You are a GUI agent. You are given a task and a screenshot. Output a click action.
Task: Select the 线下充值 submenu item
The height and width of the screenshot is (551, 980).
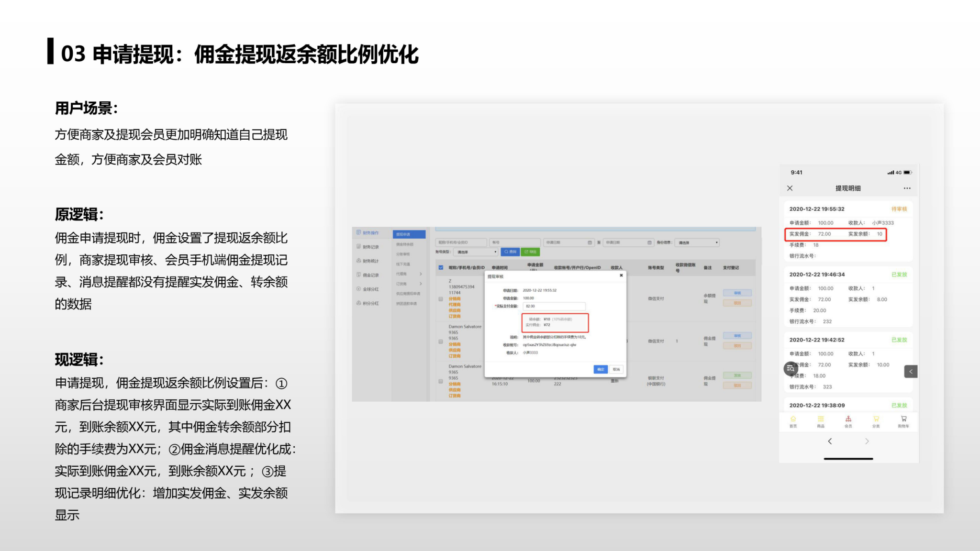403,264
